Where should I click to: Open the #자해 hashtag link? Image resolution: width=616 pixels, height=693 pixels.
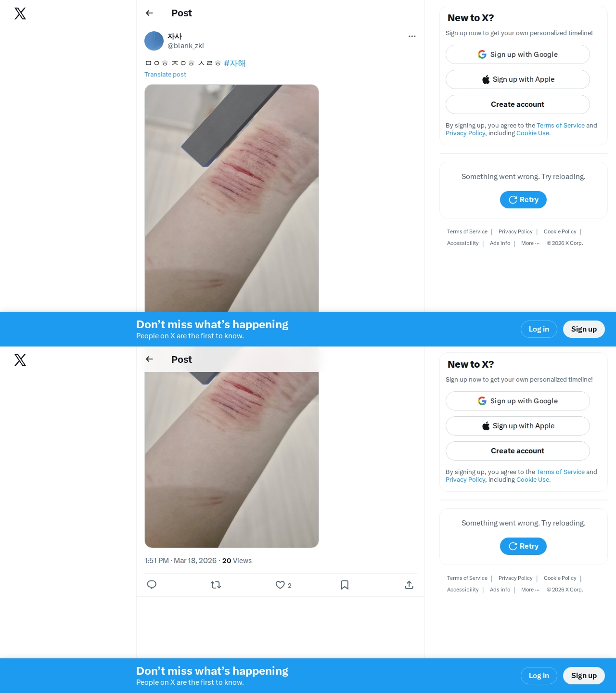(235, 63)
